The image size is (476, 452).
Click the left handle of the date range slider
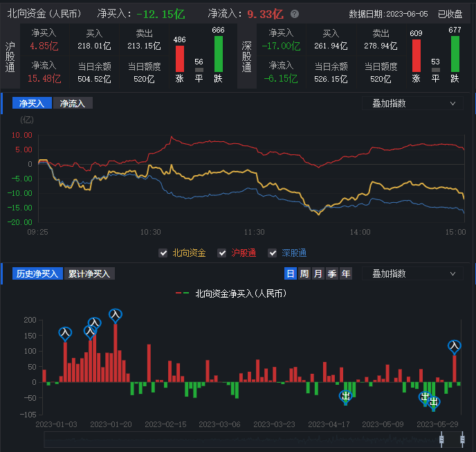click(x=441, y=438)
